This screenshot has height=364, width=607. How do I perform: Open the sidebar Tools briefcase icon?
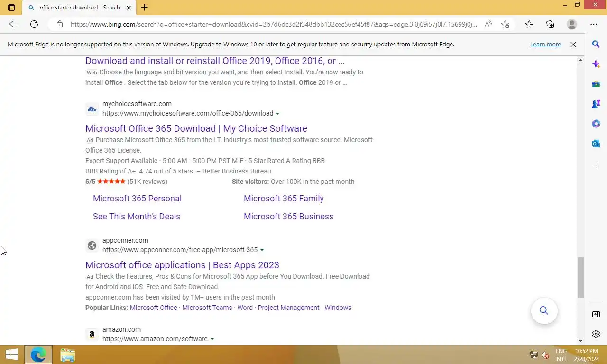(596, 84)
